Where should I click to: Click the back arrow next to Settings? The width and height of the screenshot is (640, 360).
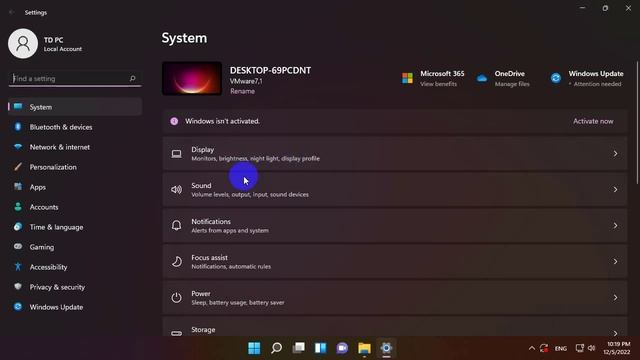[11, 13]
